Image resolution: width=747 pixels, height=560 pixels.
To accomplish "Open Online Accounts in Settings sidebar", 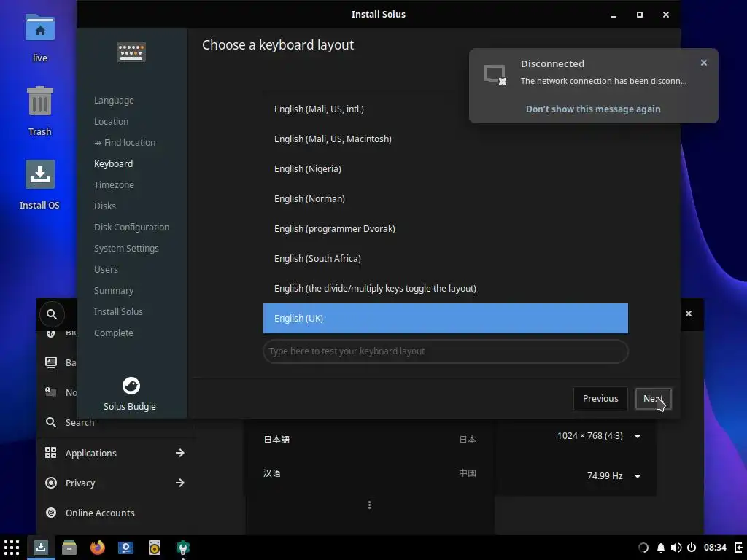I will pos(100,513).
